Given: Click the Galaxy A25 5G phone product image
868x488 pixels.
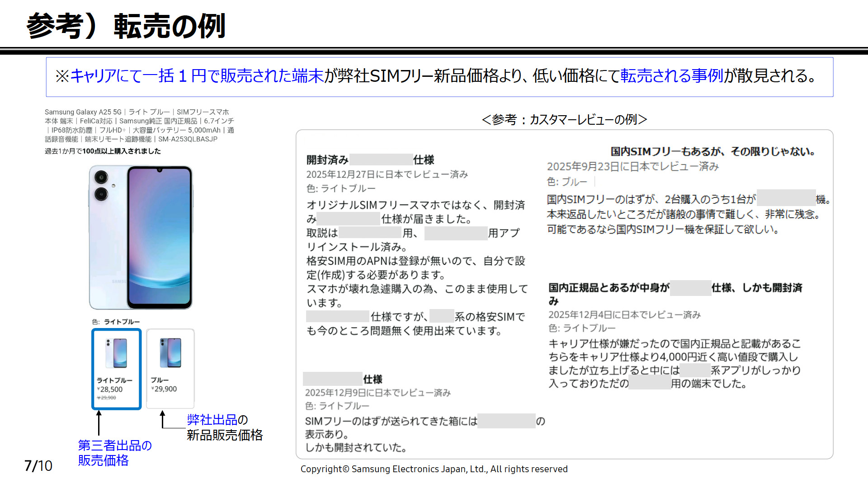Looking at the screenshot, I should [x=141, y=237].
